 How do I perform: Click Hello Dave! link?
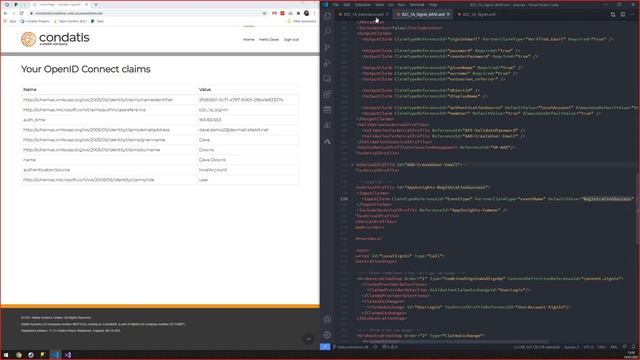pyautogui.click(x=269, y=40)
